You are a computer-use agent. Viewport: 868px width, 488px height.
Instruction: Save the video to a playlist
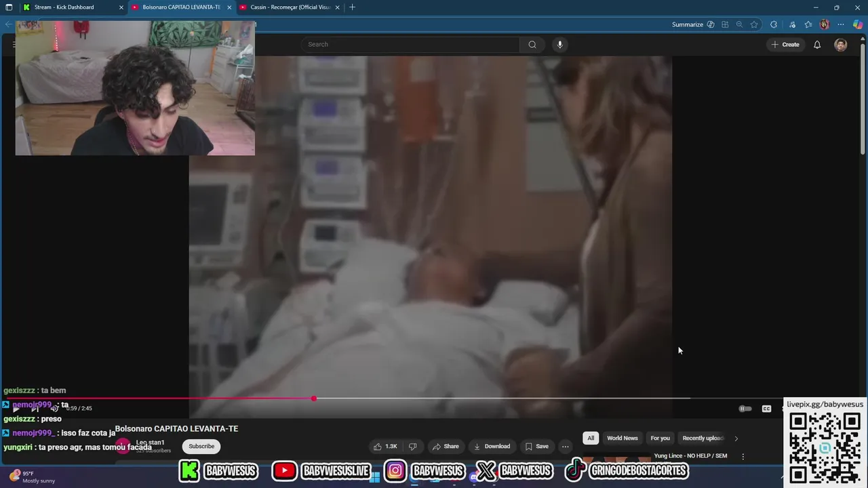click(537, 446)
